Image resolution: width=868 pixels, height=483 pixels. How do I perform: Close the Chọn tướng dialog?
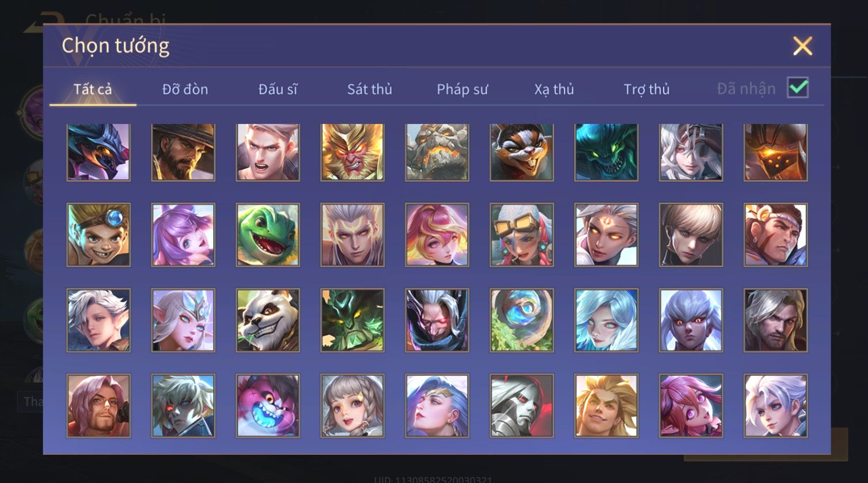802,46
